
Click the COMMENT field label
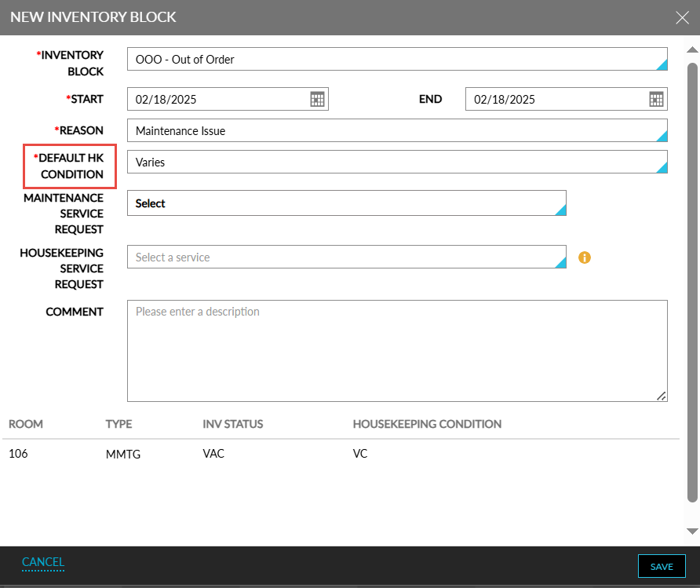(75, 312)
